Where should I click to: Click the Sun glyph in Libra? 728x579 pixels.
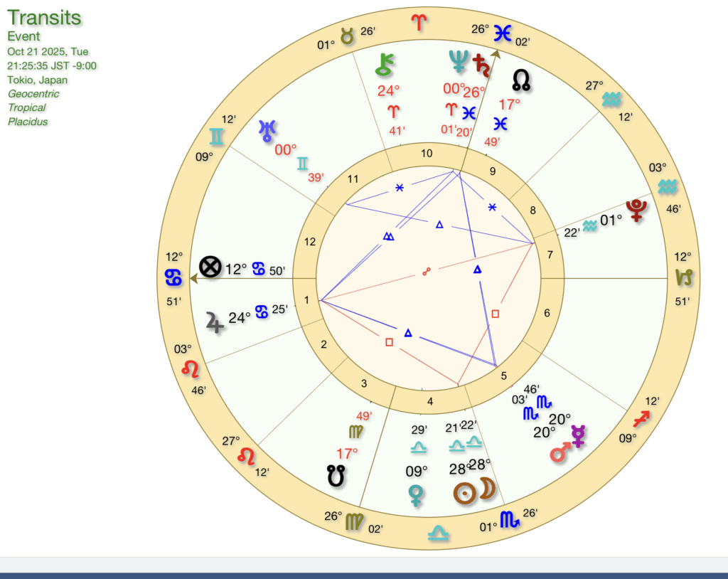465,494
